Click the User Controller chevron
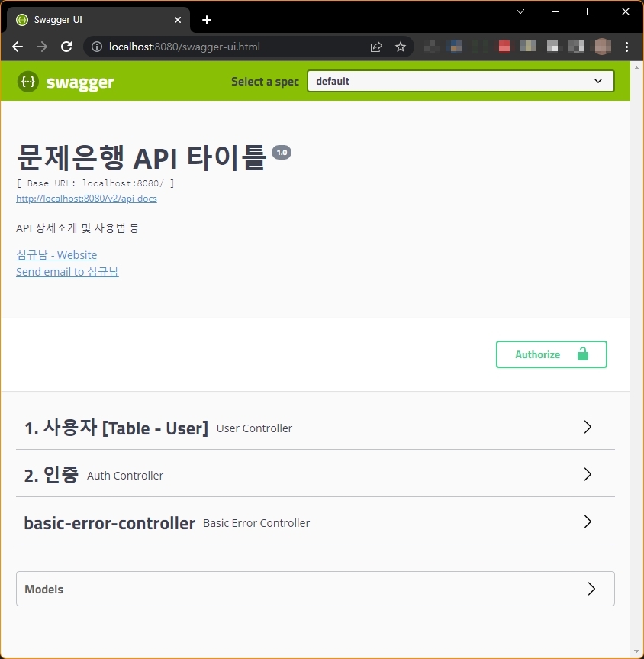 pyautogui.click(x=588, y=427)
